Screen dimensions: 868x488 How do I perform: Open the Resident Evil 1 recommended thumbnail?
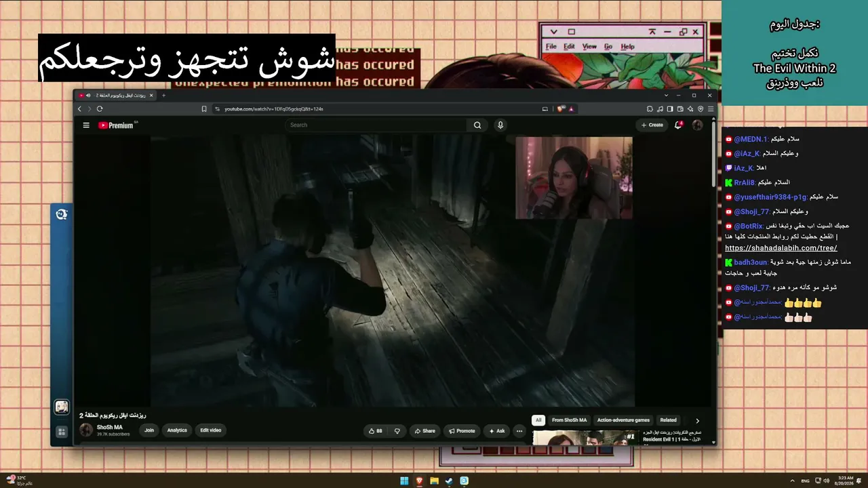586,437
